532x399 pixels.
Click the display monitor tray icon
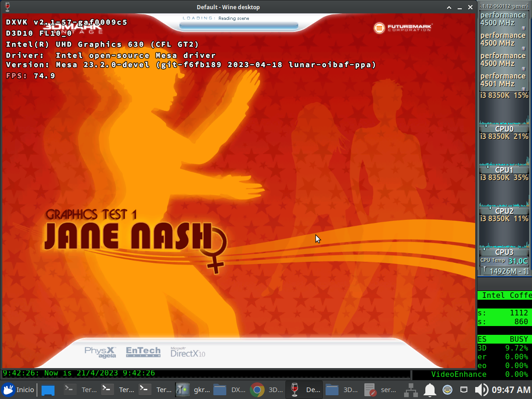(464, 389)
